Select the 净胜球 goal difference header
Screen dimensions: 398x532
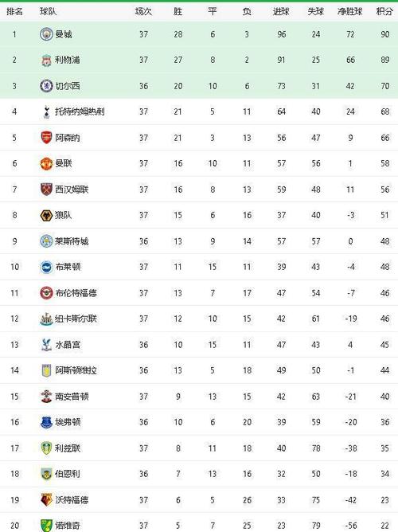[x=350, y=11]
